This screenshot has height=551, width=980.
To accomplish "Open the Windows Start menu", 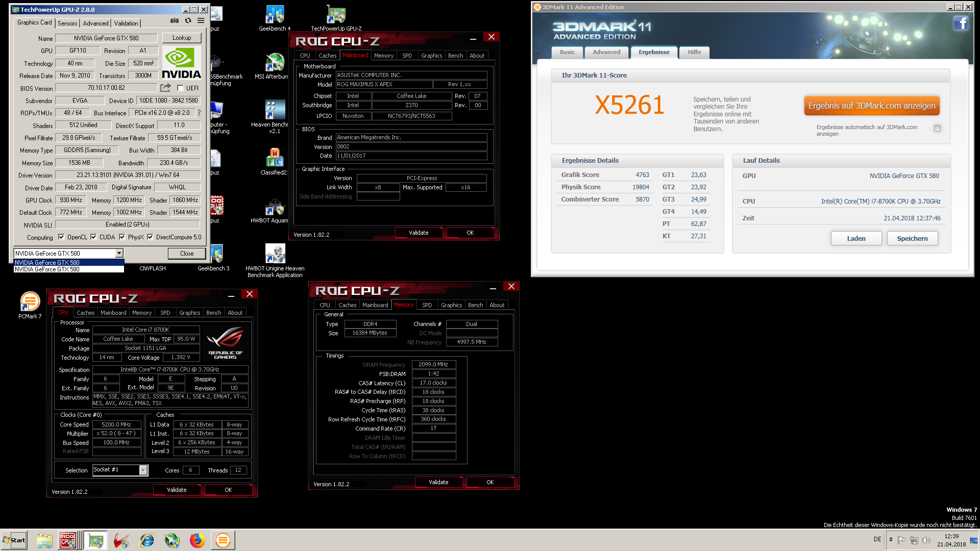I will (x=14, y=540).
